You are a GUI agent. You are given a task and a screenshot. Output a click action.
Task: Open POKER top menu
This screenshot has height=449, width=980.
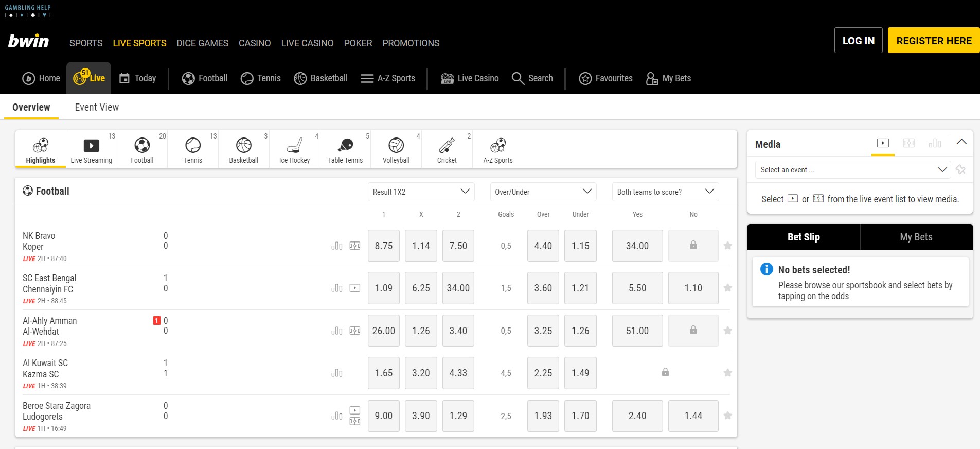pos(358,43)
